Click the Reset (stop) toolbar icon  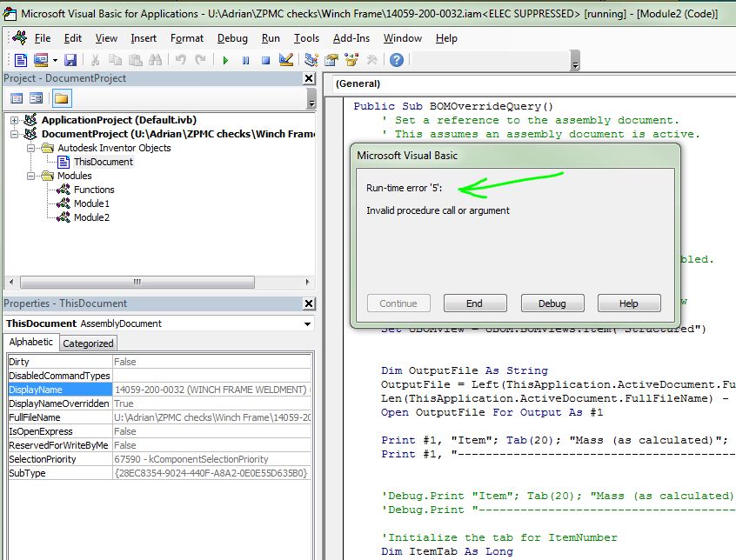(264, 60)
